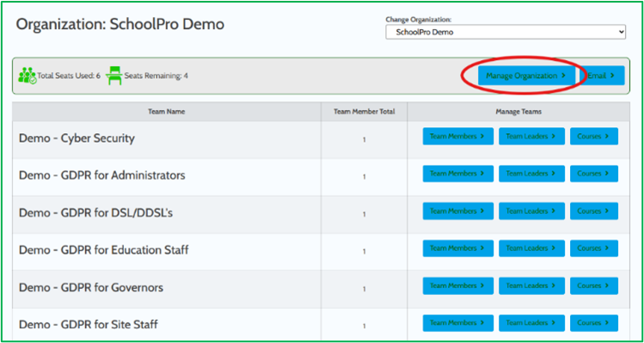Open Team Leaders for Demo - Cyber Security
The width and height of the screenshot is (644, 343).
click(x=531, y=137)
